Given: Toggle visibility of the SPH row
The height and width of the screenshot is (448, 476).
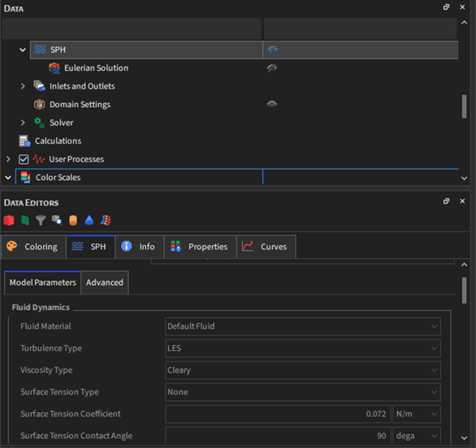Looking at the screenshot, I should 272,50.
